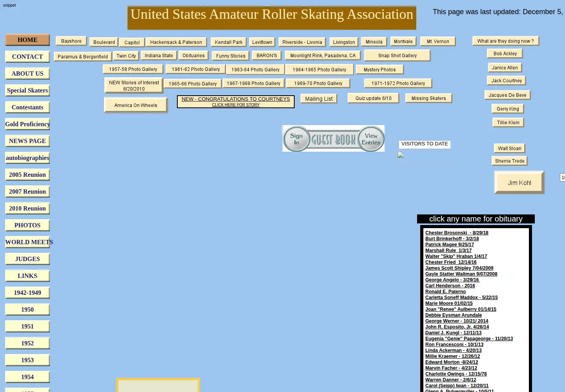
Task: Click the Missing Skaters button
Action: click(x=429, y=98)
